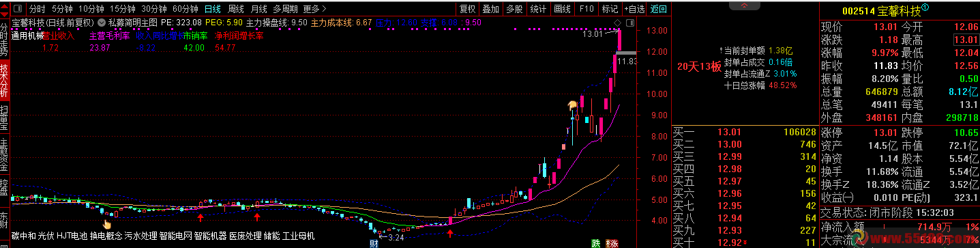The width and height of the screenshot is (980, 248).
Task: Click the 污水处理 concept tag
Action: [140, 236]
